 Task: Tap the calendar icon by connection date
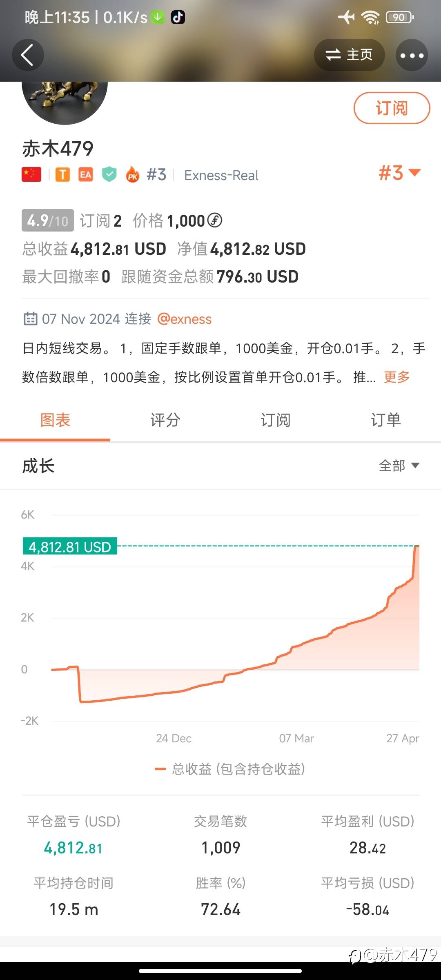[x=30, y=318]
